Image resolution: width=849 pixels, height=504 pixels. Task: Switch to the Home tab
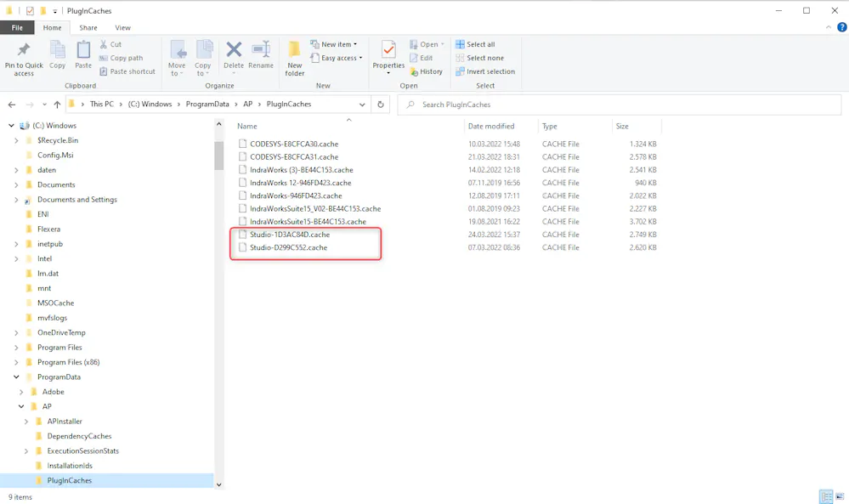(53, 27)
